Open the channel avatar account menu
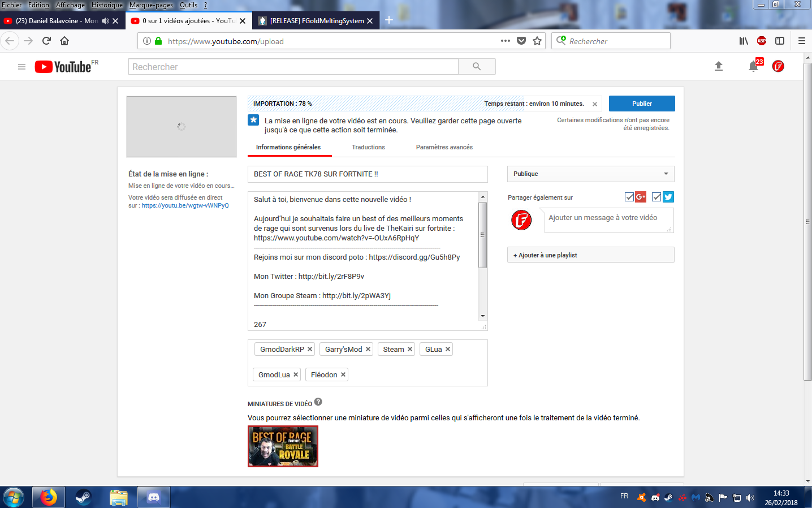 coord(778,66)
